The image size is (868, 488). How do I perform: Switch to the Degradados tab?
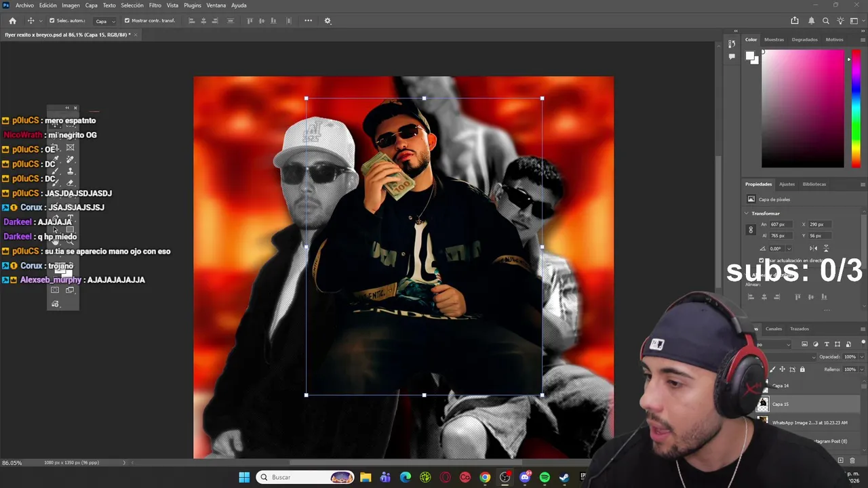tap(805, 39)
